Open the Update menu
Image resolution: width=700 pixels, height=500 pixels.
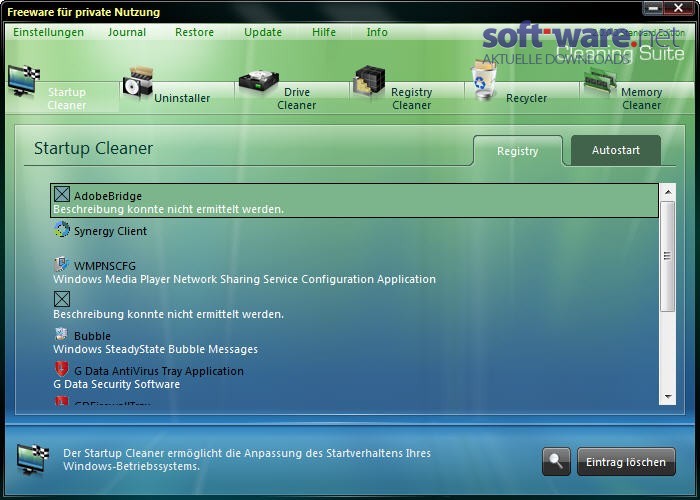coord(263,32)
